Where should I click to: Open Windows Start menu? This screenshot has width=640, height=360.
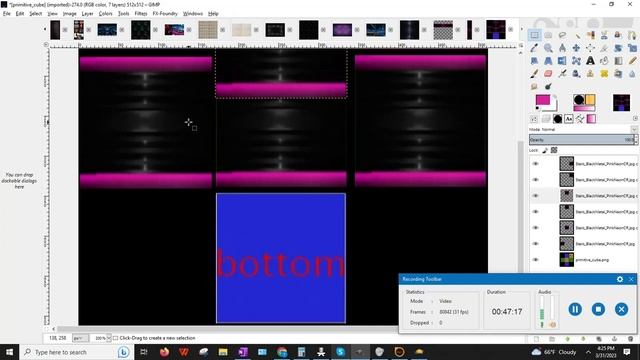[x=9, y=352]
